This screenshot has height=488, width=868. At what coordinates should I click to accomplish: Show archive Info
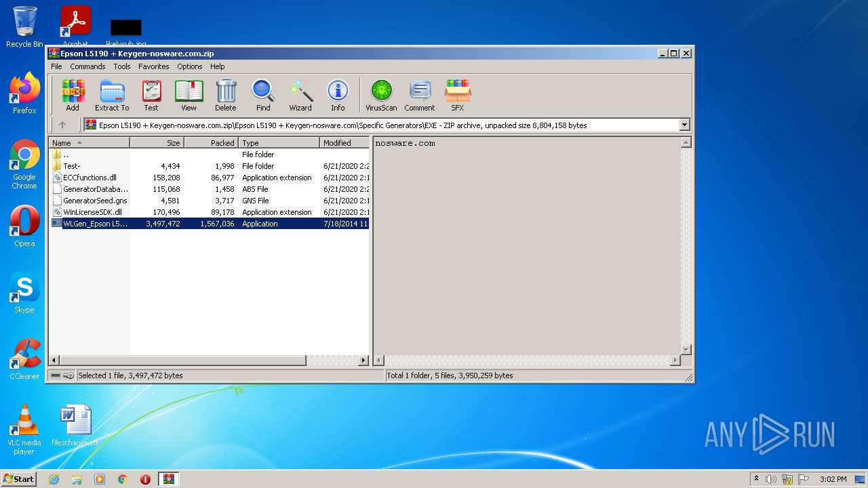[x=338, y=96]
